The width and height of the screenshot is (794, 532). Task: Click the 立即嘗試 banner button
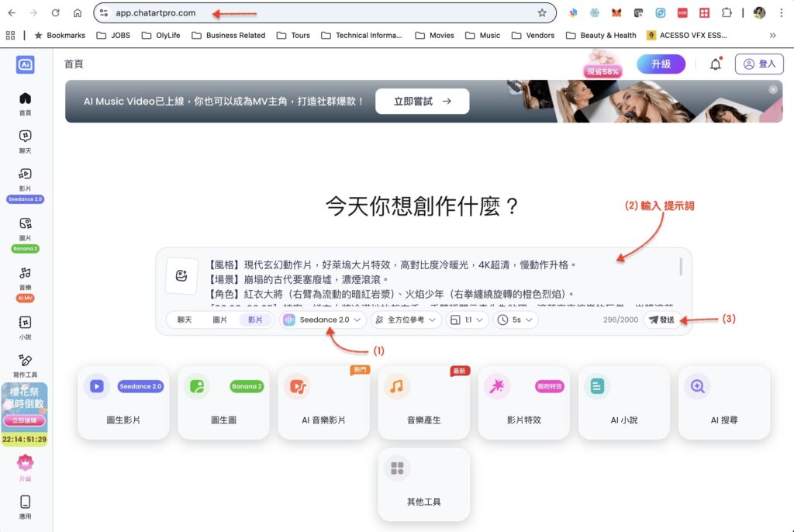click(422, 101)
